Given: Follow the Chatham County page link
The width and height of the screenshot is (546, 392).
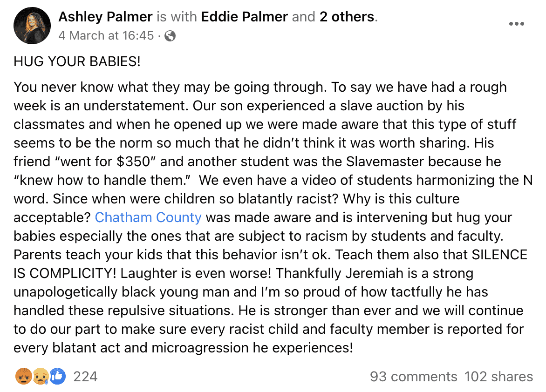Looking at the screenshot, I should point(148,217).
